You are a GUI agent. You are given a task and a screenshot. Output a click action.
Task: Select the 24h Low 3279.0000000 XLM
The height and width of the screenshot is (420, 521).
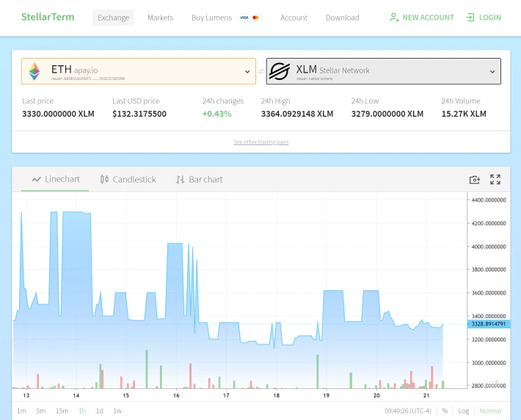click(387, 114)
